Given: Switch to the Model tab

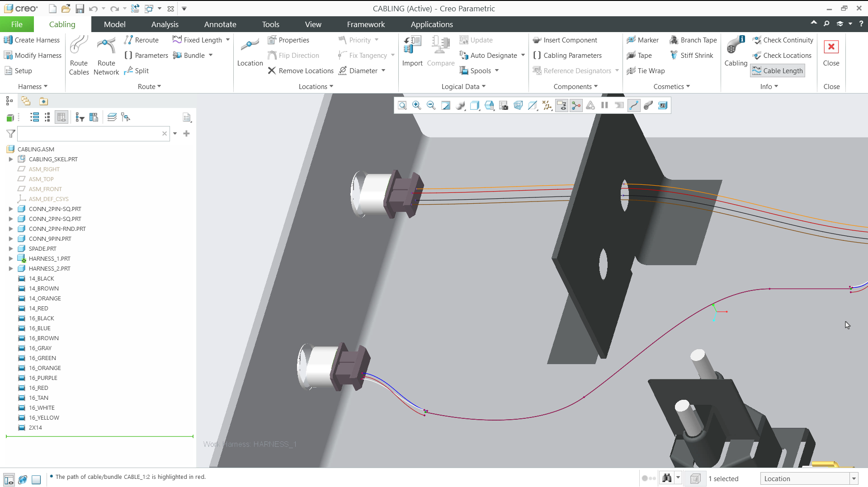Looking at the screenshot, I should point(114,24).
